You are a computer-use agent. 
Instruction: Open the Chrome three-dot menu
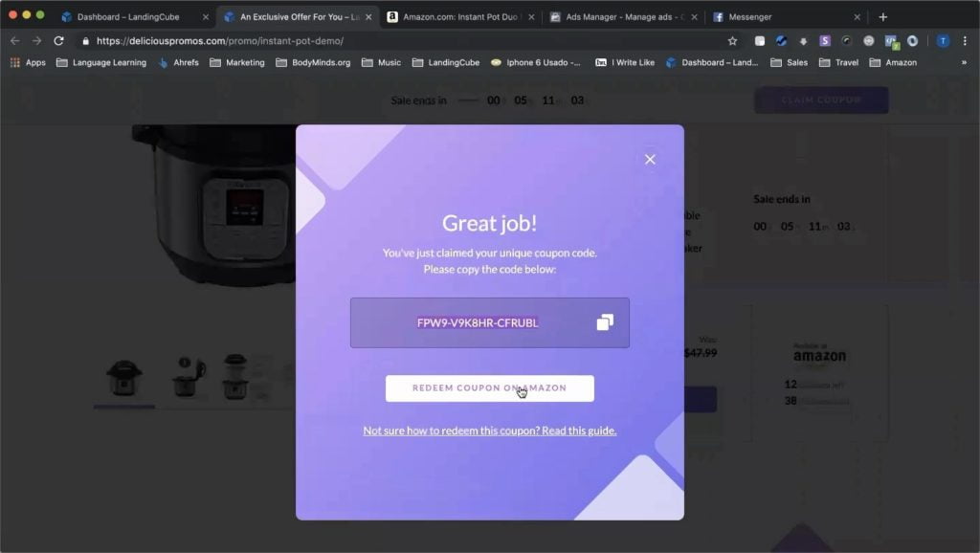pyautogui.click(x=965, y=40)
